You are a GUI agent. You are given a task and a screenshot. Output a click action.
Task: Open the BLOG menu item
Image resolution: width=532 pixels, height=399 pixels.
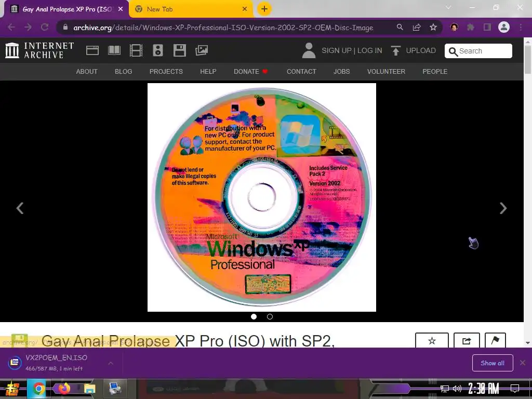[x=124, y=72]
